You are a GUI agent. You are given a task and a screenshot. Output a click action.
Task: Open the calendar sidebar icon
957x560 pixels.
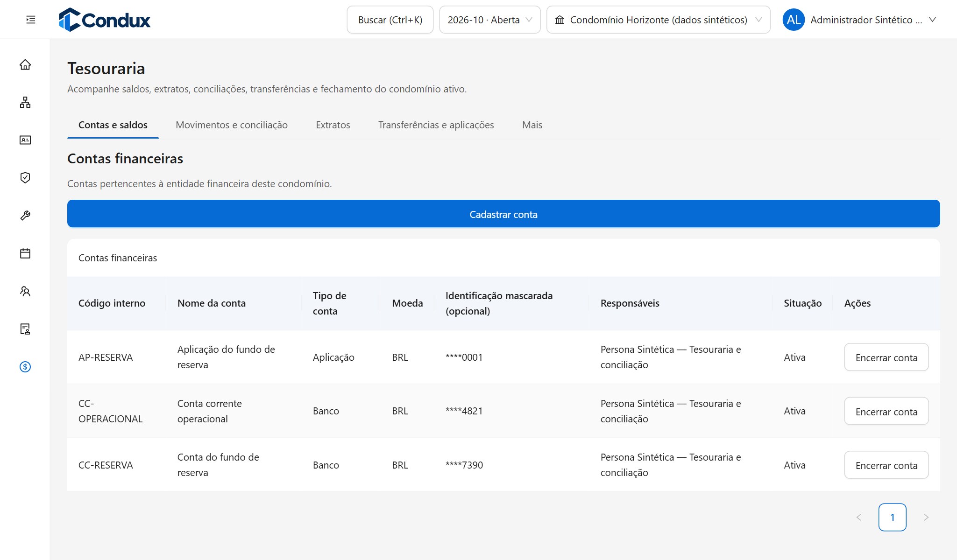25,253
